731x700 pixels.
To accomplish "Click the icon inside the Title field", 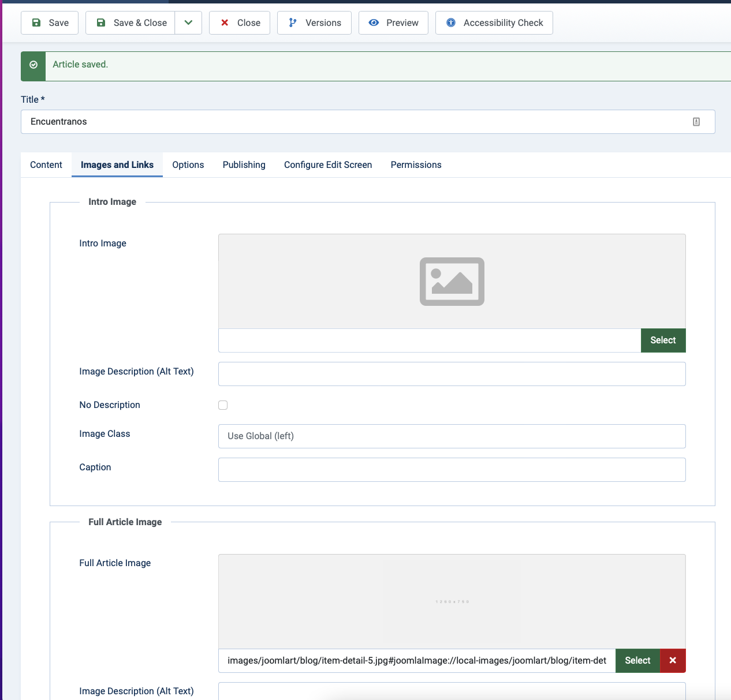I will pyautogui.click(x=696, y=122).
